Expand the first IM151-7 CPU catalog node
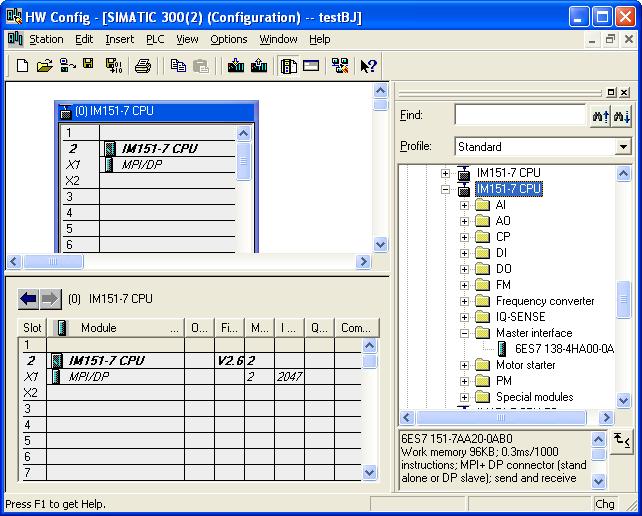642x516 pixels. [445, 173]
